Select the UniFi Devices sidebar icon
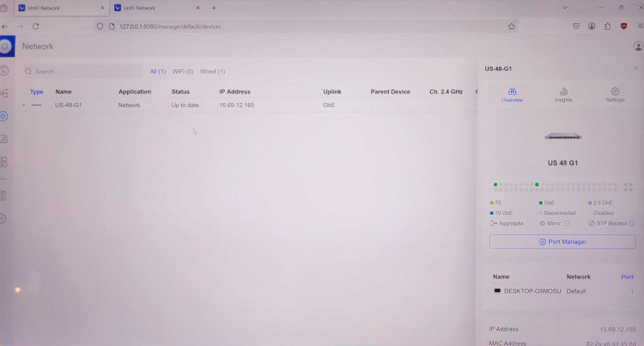The width and height of the screenshot is (644, 346). [4, 117]
